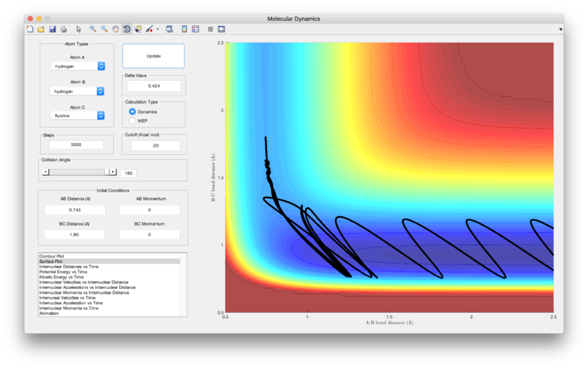
Task: Click the Brush data tool icon
Action: pos(149,29)
